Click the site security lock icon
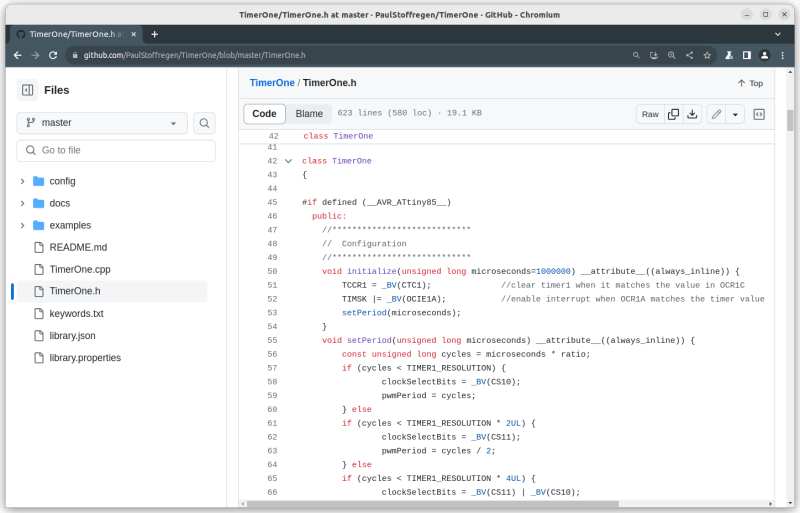 (x=75, y=55)
